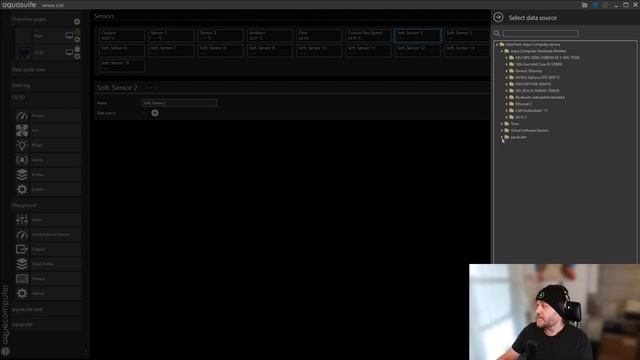Expand the Ethernet 2 node

pyautogui.click(x=507, y=104)
